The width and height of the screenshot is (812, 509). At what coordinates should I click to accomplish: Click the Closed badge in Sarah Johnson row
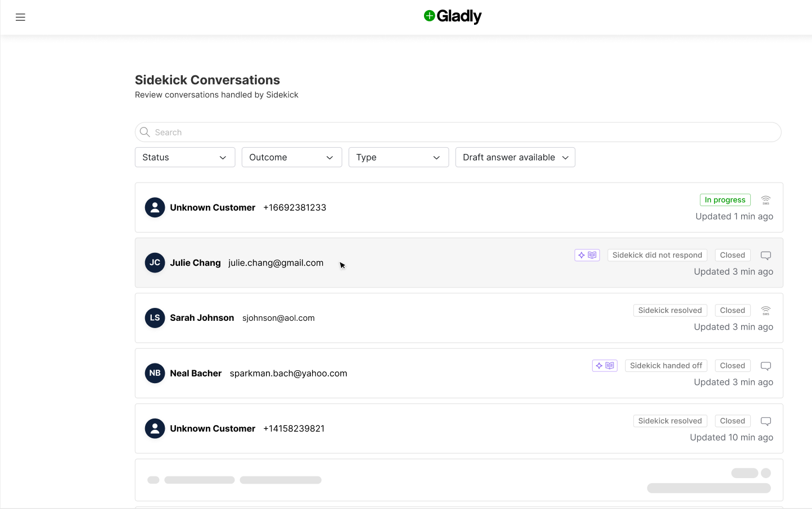[x=733, y=310]
